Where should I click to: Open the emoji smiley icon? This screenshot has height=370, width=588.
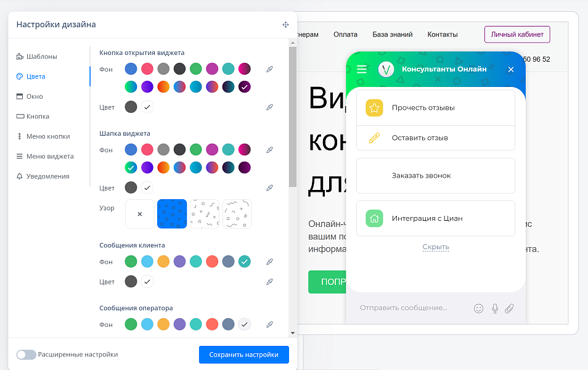tap(479, 308)
